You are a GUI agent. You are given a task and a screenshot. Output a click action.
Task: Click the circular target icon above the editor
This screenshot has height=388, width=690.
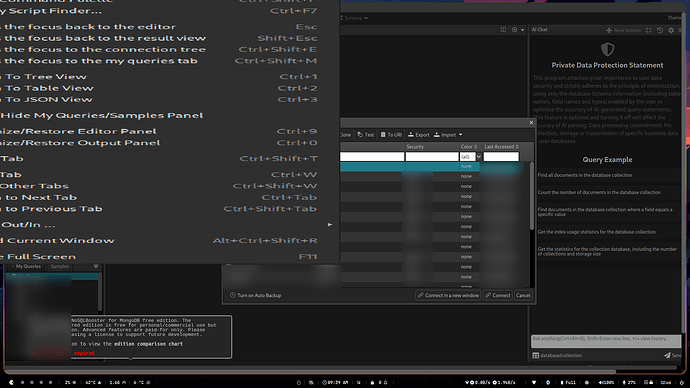[514, 30]
